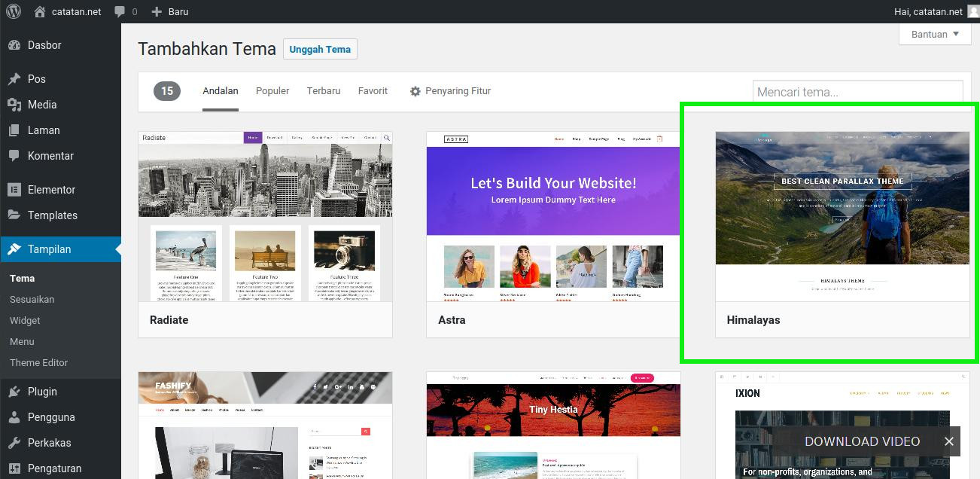Viewport: 980px width, 479px height.
Task: Click the Templates folder icon
Action: click(x=14, y=215)
